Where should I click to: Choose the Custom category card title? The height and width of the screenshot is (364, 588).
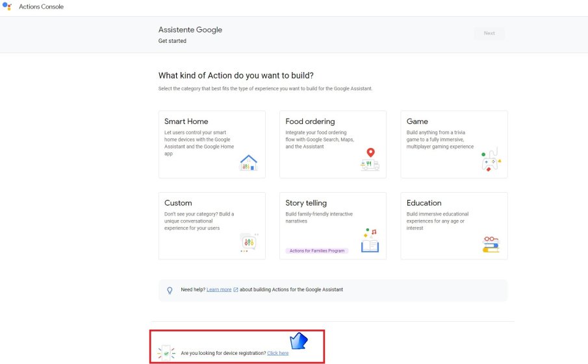tap(178, 203)
